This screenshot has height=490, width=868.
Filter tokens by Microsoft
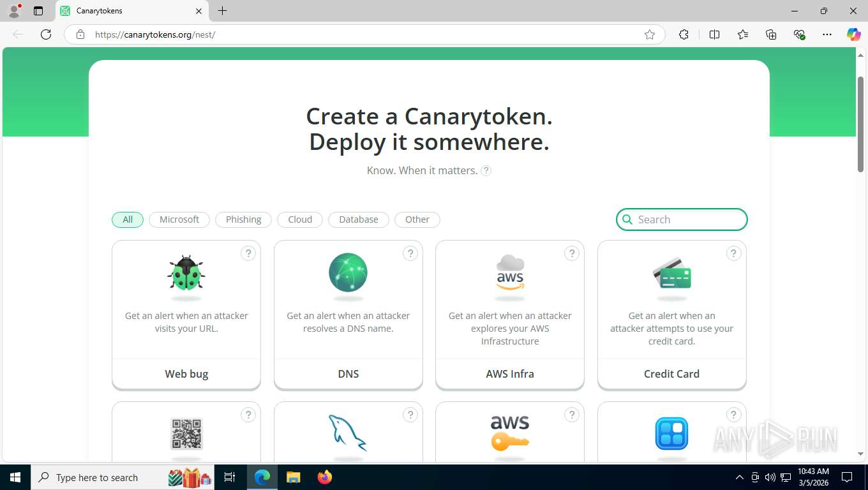click(179, 219)
